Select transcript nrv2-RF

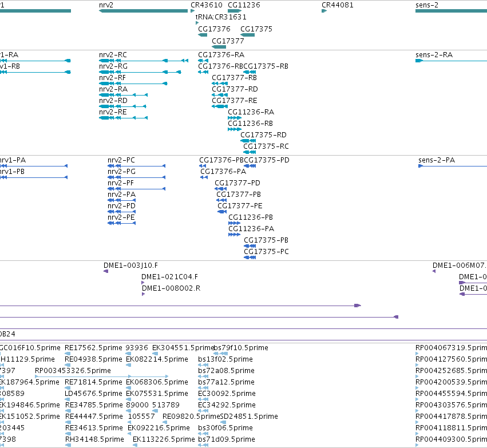[112, 78]
